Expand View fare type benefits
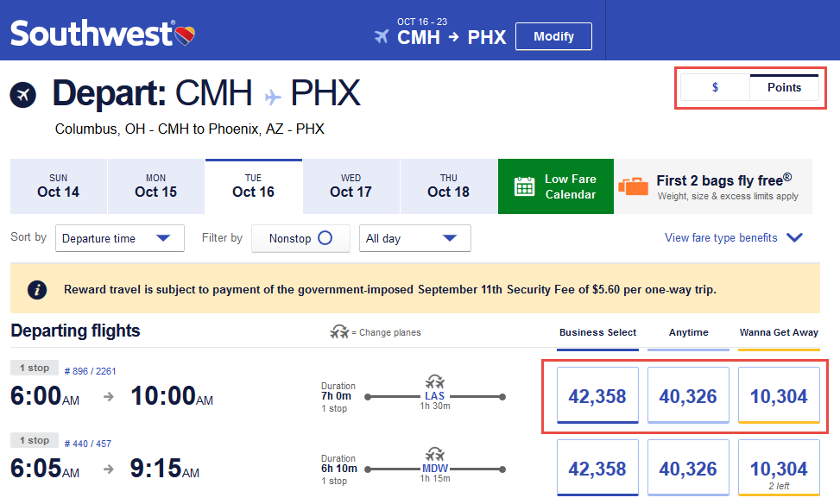The width and height of the screenshot is (840, 504). (734, 238)
